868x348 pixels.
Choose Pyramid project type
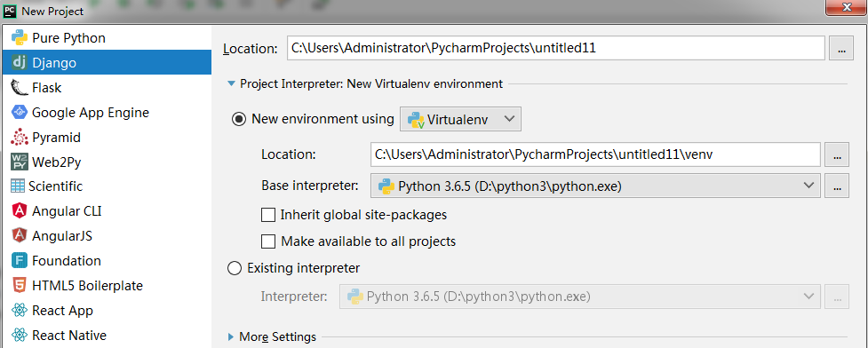click(x=107, y=138)
